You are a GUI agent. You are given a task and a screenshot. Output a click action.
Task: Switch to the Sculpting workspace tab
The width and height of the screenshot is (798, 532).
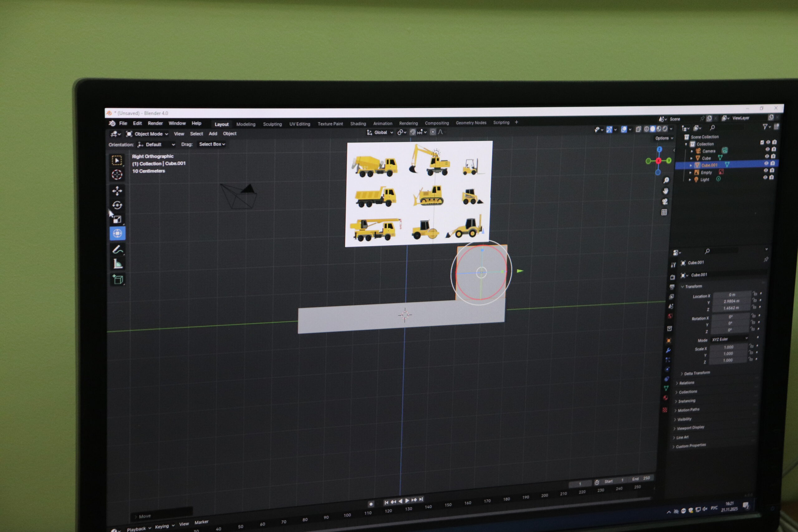click(272, 124)
